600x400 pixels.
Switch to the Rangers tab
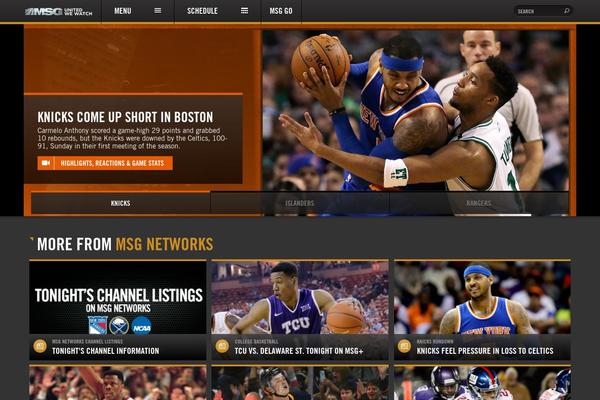[x=479, y=203]
